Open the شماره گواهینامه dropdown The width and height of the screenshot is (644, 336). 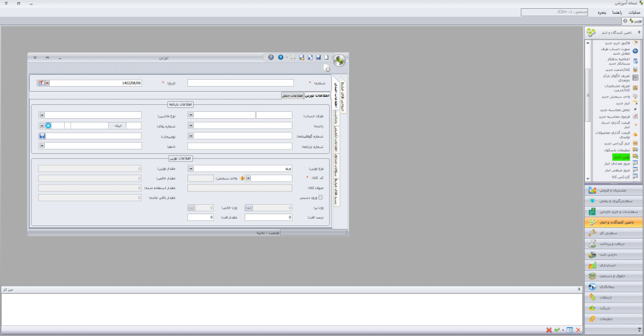coord(191,136)
